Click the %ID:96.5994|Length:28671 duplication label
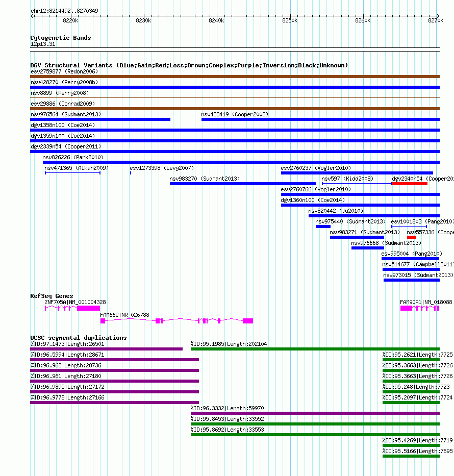This screenshot has width=454, height=476. point(67,355)
